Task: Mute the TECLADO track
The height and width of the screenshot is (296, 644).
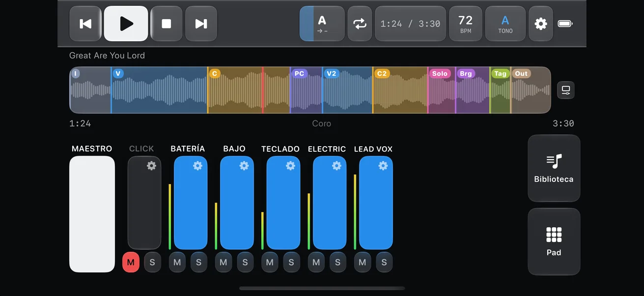Action: (x=270, y=262)
